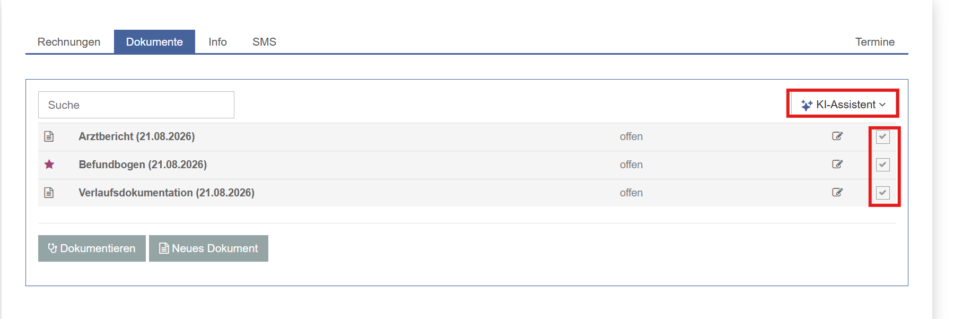The width and height of the screenshot is (980, 319).
Task: Open the Befundbogen (21.08.2026) document link
Action: coord(143,165)
